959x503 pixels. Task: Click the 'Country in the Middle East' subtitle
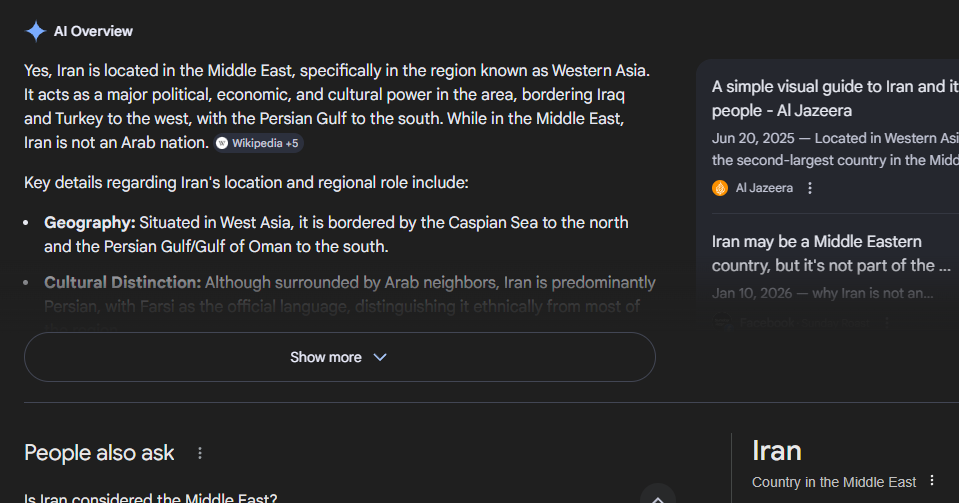[834, 482]
